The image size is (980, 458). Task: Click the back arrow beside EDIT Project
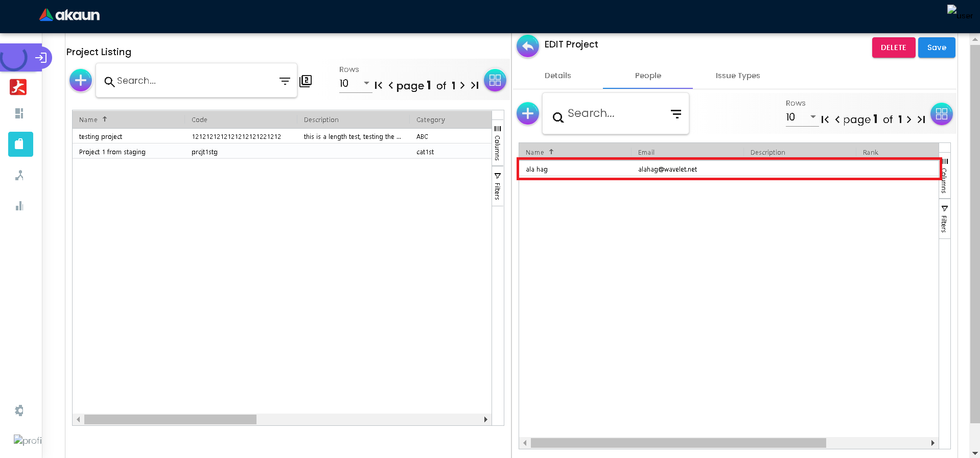point(528,46)
